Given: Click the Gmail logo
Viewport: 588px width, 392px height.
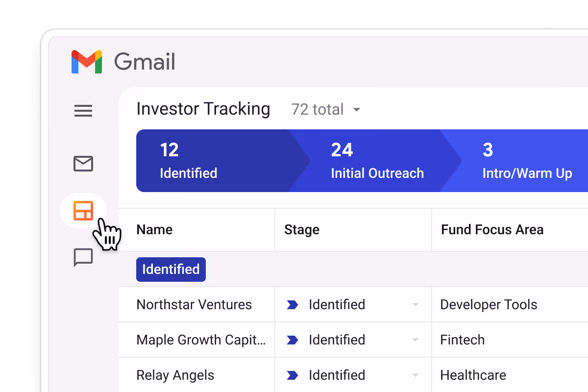Looking at the screenshot, I should 87,62.
